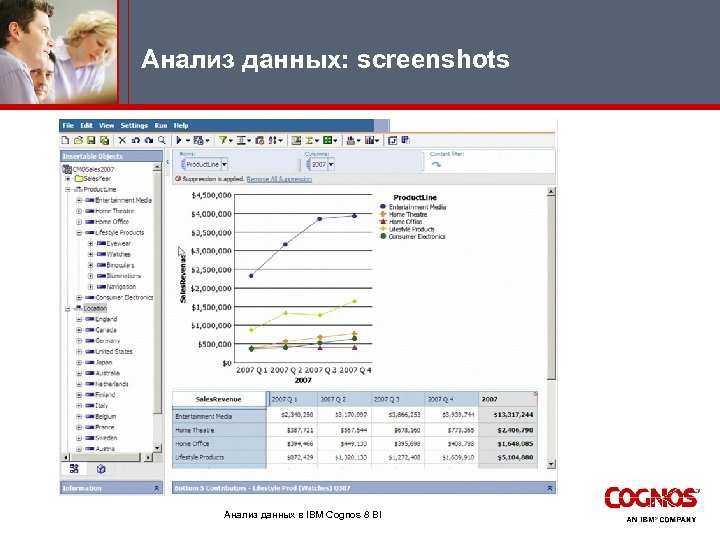Click tree pane scroll down arrow

pos(158,448)
